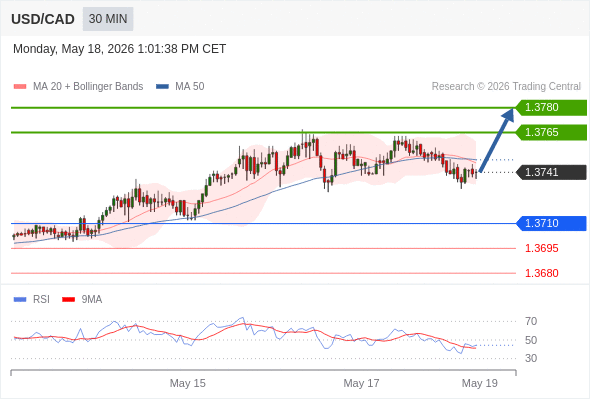Click the MA 20 + Bollinger Bands legend swatch
590x400 pixels.
20,87
